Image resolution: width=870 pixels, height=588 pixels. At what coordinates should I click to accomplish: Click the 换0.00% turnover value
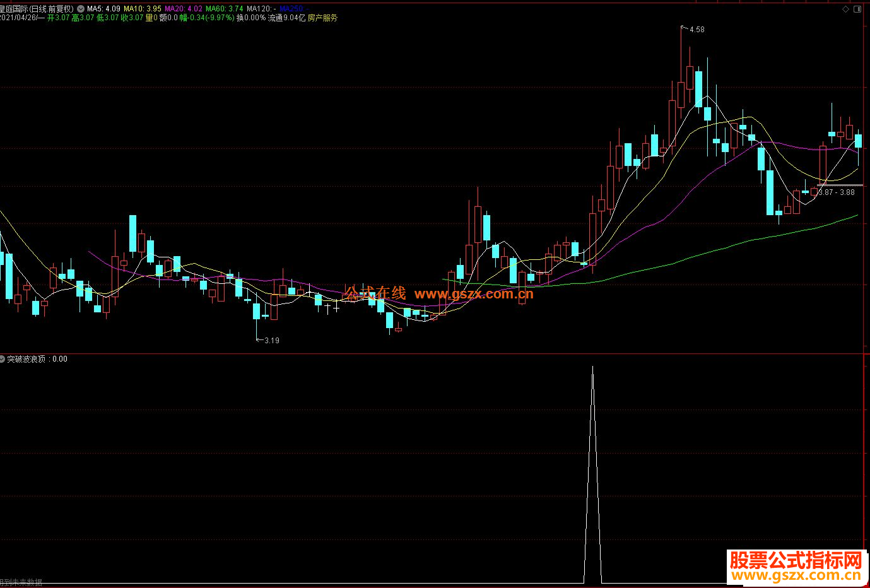[251, 18]
